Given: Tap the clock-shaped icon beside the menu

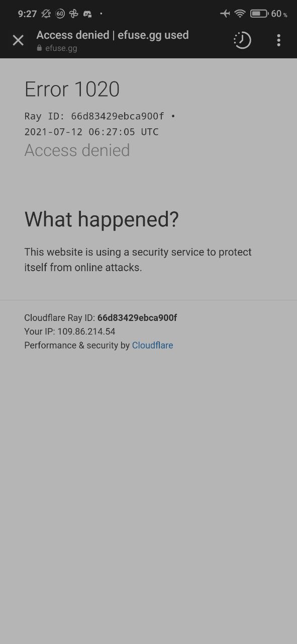Looking at the screenshot, I should 242,40.
